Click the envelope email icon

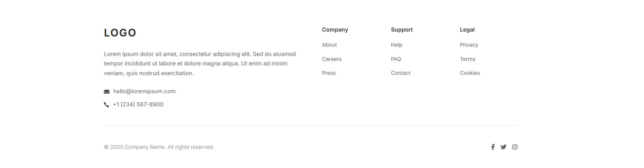(x=107, y=92)
